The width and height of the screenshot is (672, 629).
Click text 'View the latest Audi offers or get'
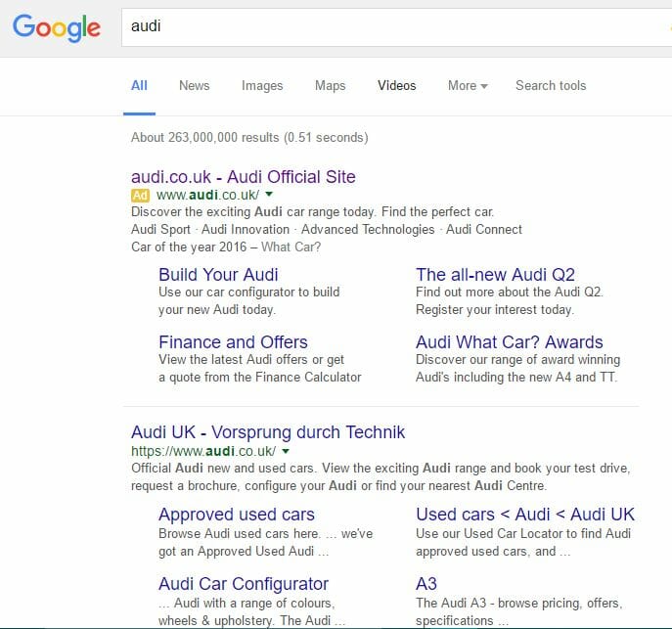(251, 360)
